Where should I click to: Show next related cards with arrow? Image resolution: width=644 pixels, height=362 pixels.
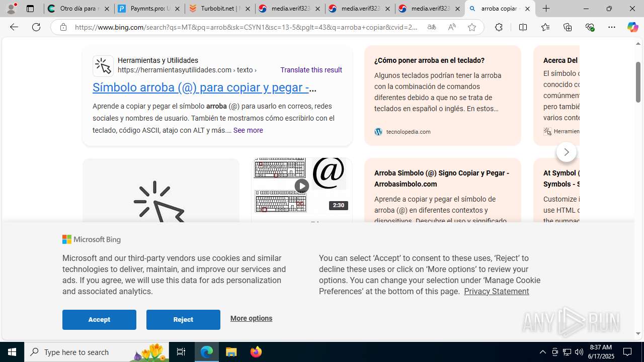566,152
